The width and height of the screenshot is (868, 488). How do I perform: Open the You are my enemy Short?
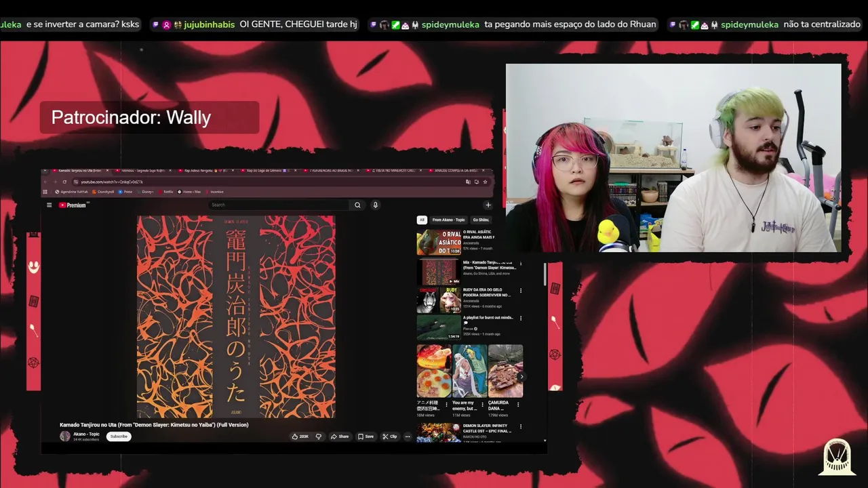pyautogui.click(x=469, y=371)
